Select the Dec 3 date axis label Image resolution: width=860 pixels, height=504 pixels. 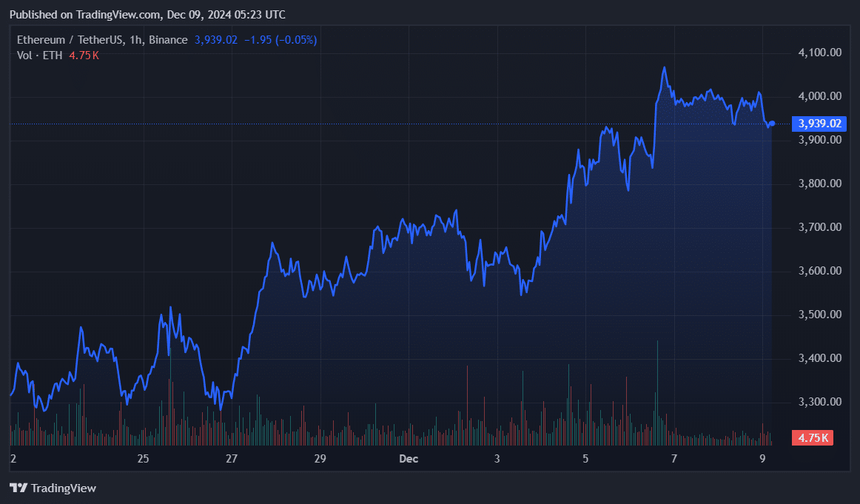(496, 459)
